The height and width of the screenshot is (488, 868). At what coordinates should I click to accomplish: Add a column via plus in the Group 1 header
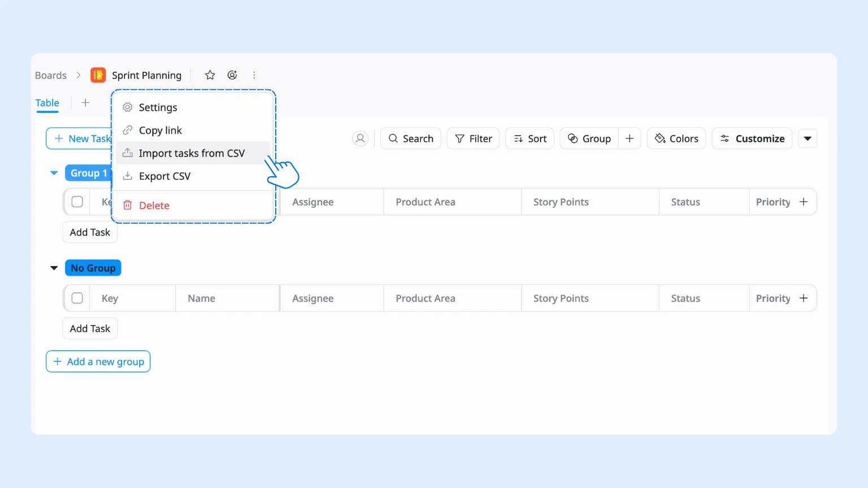(x=804, y=202)
